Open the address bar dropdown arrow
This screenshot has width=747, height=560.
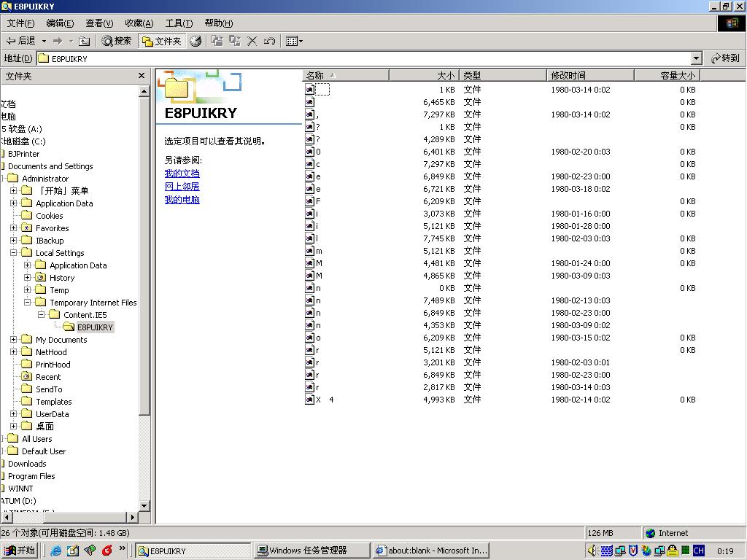coord(696,58)
